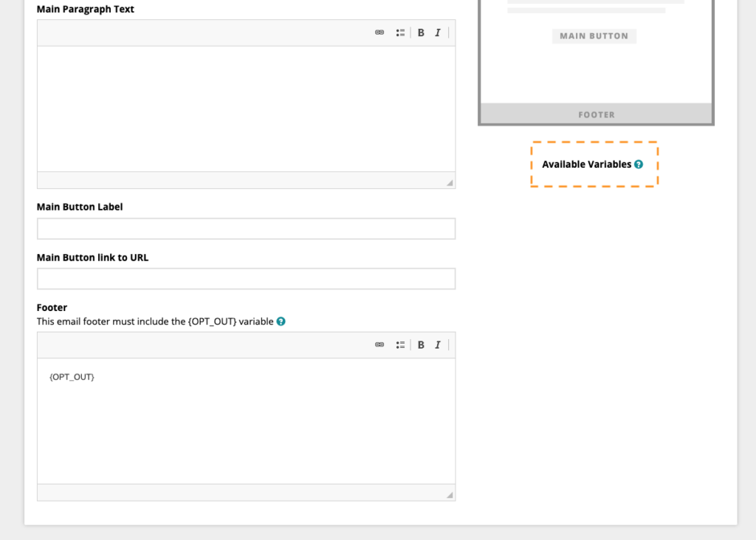756x540 pixels.
Task: Grab resize handle of Footer editor
Action: [x=450, y=495]
